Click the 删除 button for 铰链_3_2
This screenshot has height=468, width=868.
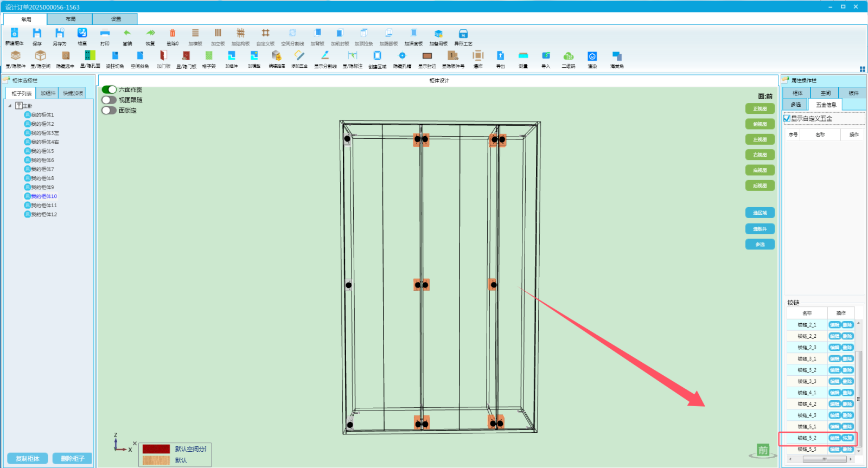(847, 370)
